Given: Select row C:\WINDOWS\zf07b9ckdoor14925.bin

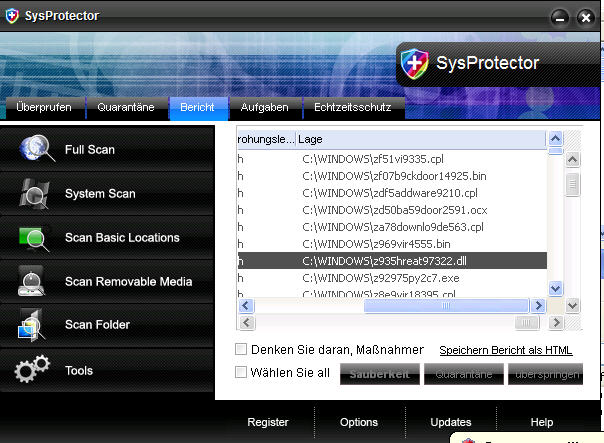Looking at the screenshot, I should click(x=392, y=176).
